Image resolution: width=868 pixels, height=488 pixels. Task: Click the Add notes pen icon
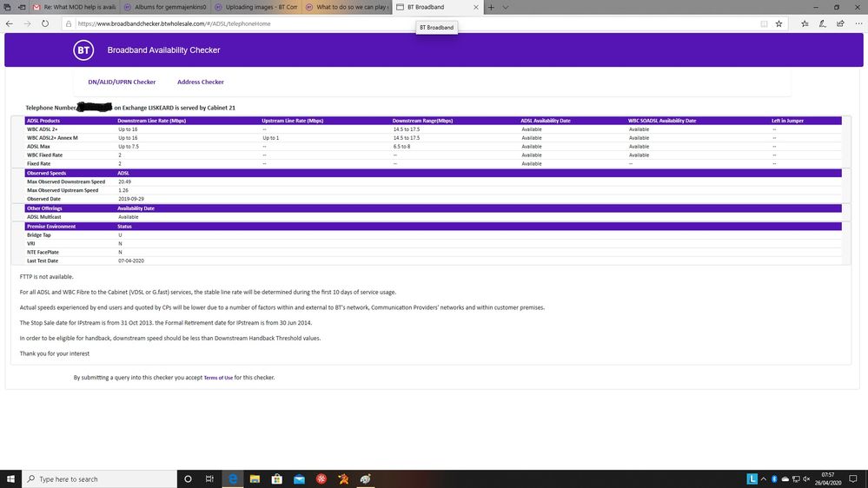823,23
